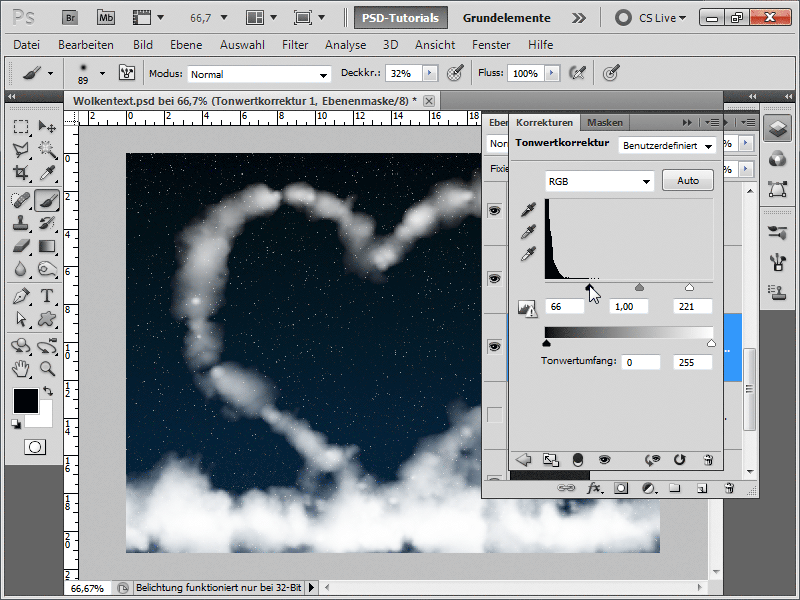The width and height of the screenshot is (800, 600).
Task: Select the Polygonal Lasso tool
Action: point(21,149)
